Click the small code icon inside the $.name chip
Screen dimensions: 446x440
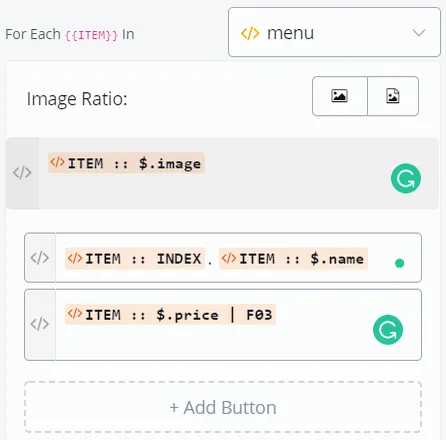tap(229, 258)
